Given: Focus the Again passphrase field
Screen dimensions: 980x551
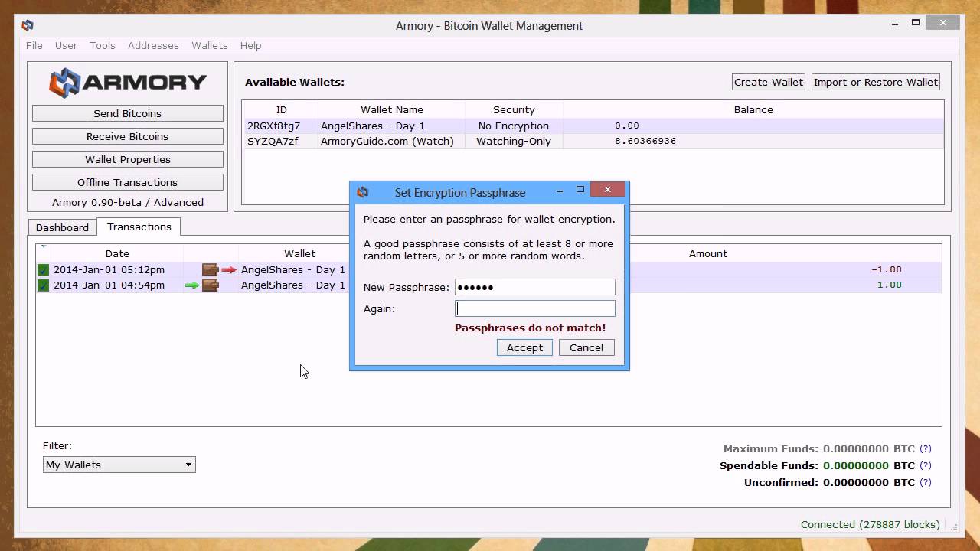Looking at the screenshot, I should click(x=534, y=308).
